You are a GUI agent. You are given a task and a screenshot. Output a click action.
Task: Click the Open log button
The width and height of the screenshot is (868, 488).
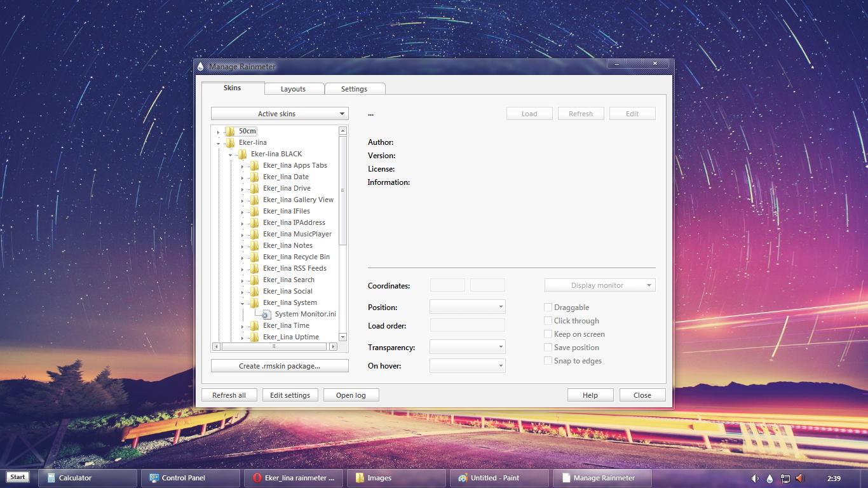351,395
